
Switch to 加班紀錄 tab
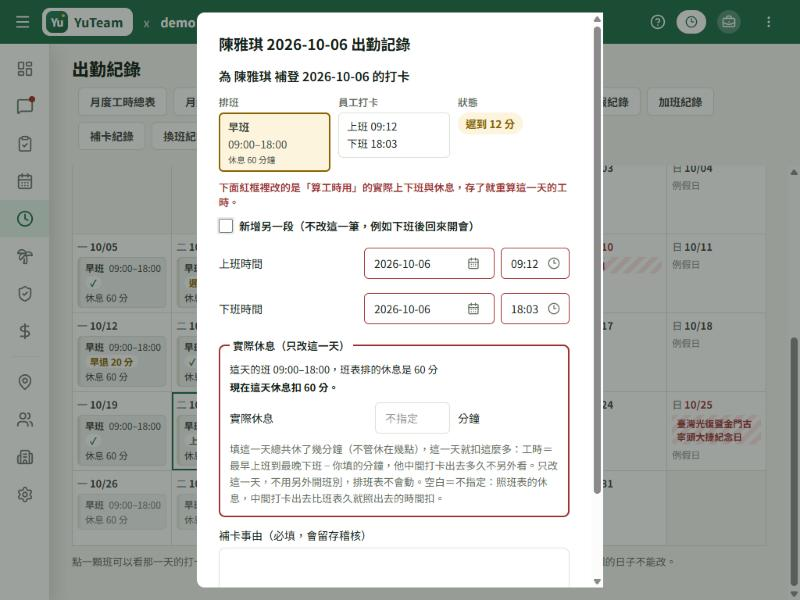click(x=680, y=102)
